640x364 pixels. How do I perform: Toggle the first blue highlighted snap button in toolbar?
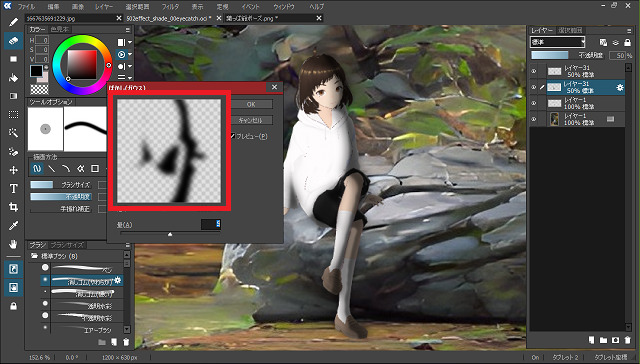pos(13,269)
